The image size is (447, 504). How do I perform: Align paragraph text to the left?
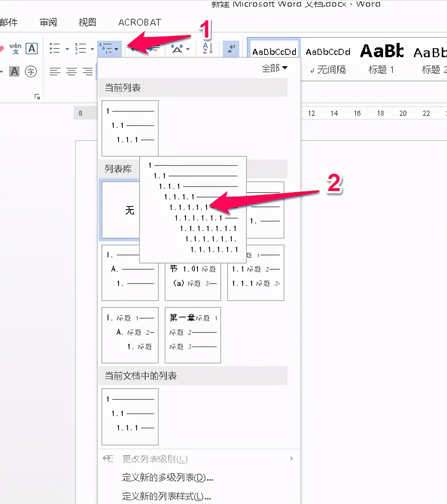coord(55,71)
